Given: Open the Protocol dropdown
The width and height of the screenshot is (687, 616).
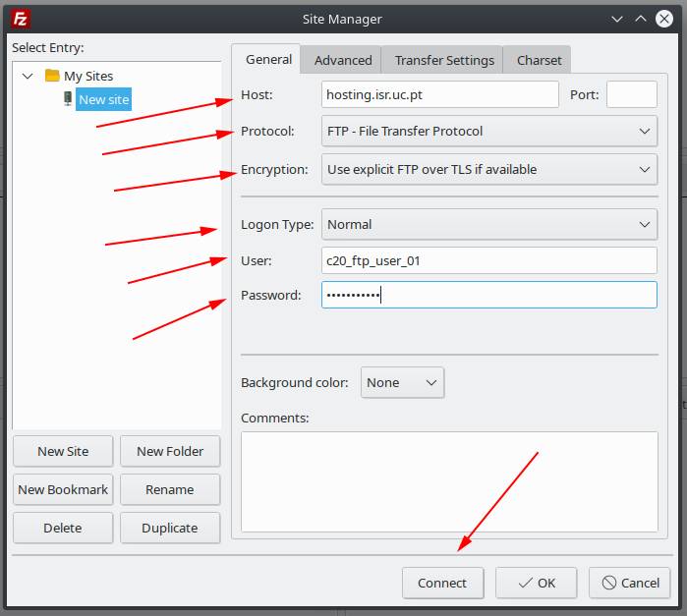Looking at the screenshot, I should (x=489, y=131).
